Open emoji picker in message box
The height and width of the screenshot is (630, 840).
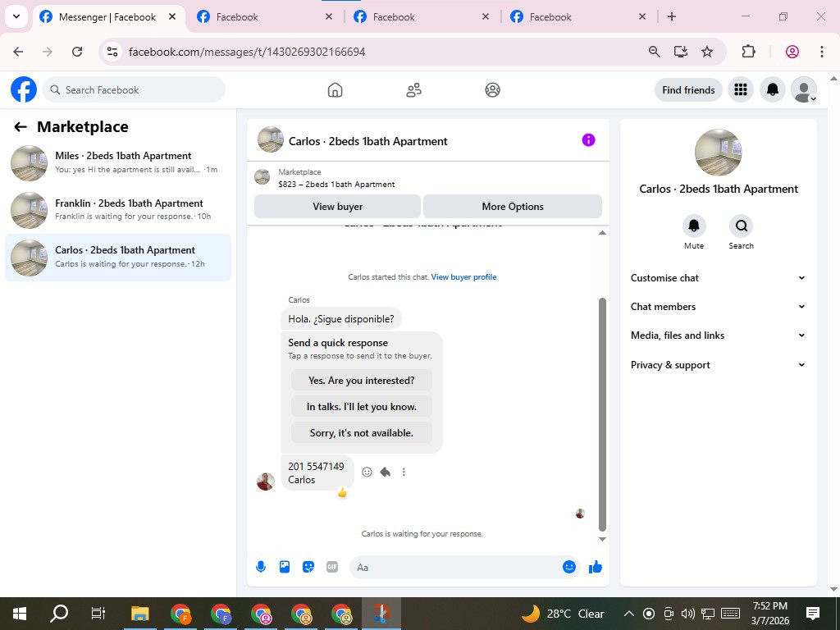569,567
